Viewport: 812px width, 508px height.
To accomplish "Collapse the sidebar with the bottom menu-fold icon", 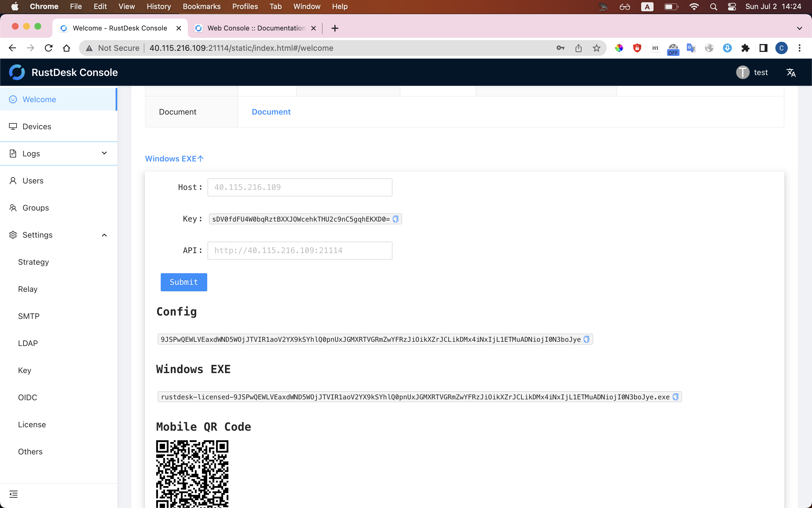I will tap(14, 494).
